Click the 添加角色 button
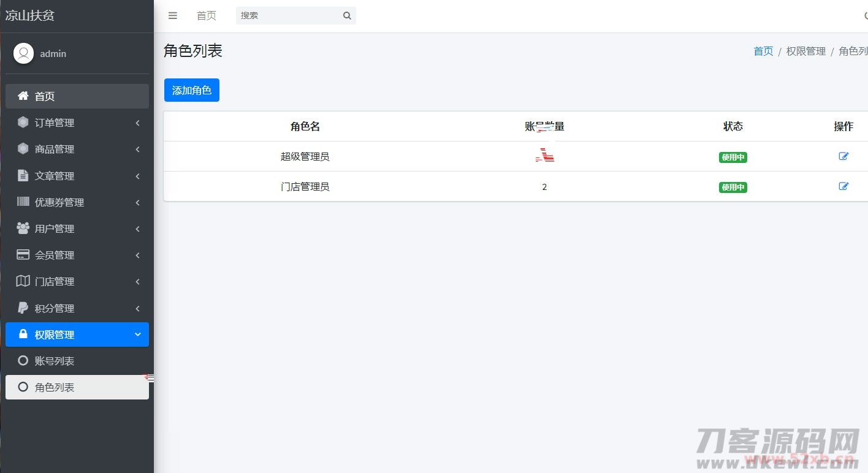The width and height of the screenshot is (868, 473). click(x=191, y=89)
